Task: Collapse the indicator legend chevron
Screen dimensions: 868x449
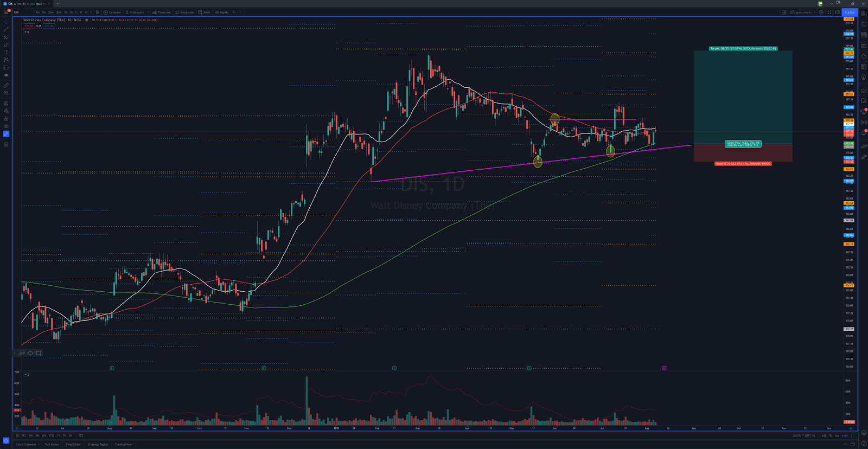Action: pos(25,32)
